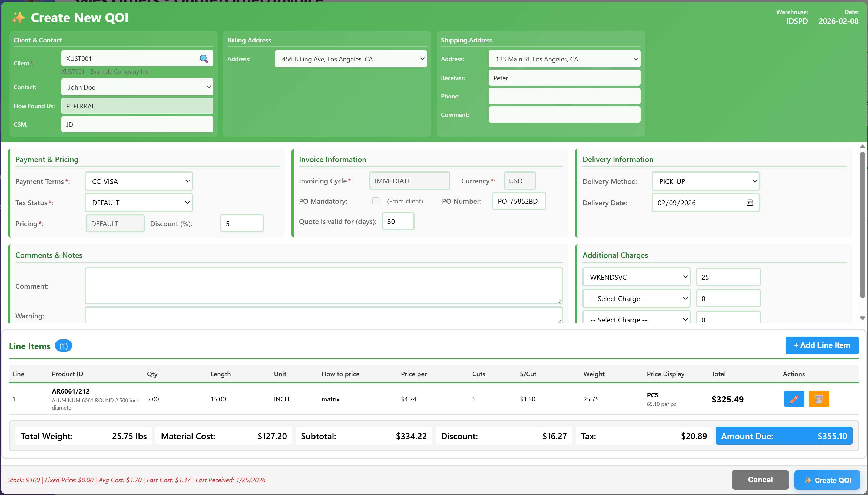Viewport: 868px width, 495px height.
Task: Select the PO Number field
Action: tap(519, 201)
